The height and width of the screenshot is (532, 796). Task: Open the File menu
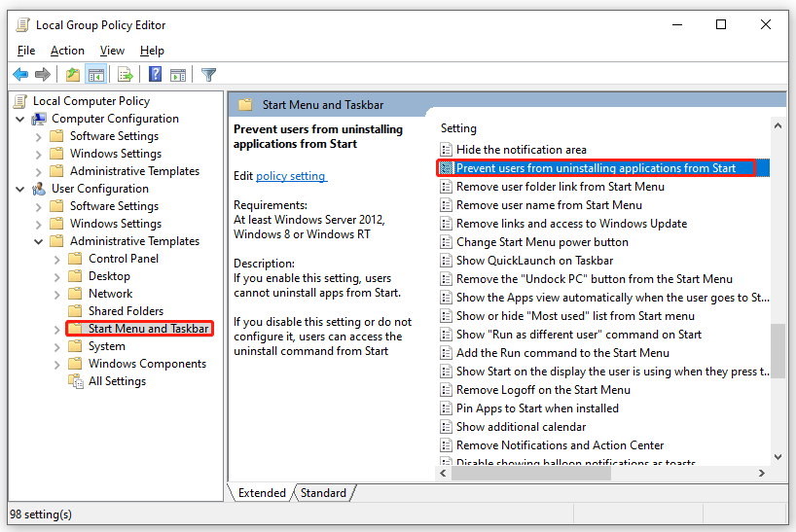coord(26,51)
